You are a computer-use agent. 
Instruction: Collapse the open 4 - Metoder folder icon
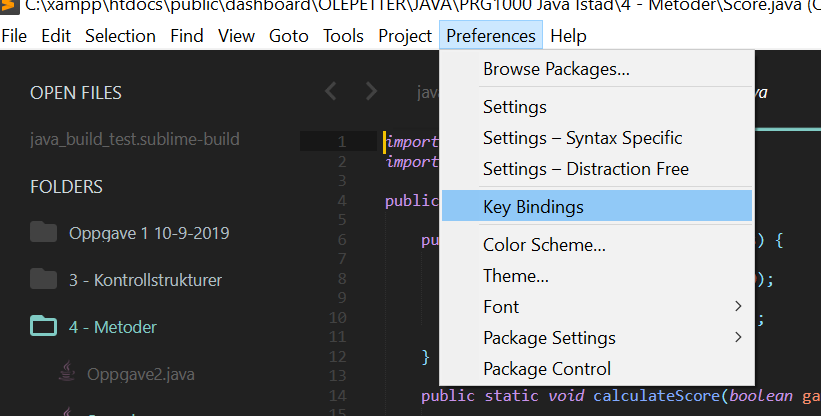43,326
